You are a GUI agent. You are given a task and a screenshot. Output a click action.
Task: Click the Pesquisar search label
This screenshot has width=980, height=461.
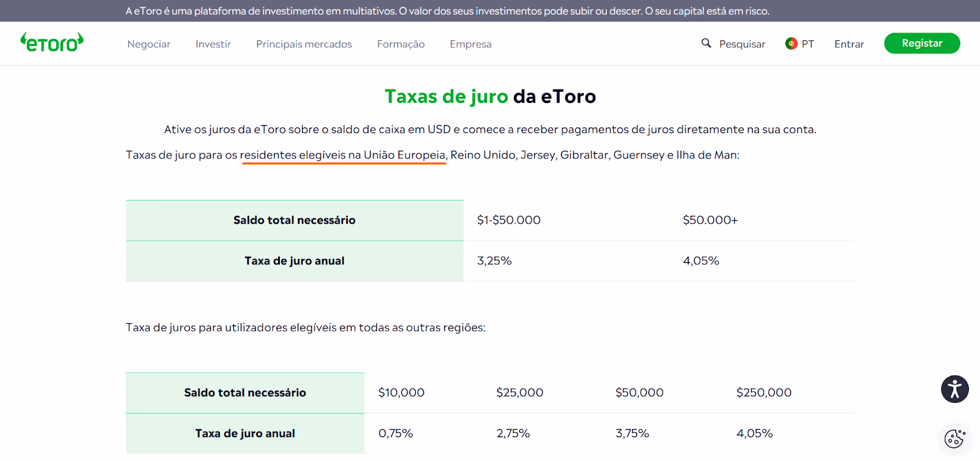click(742, 44)
